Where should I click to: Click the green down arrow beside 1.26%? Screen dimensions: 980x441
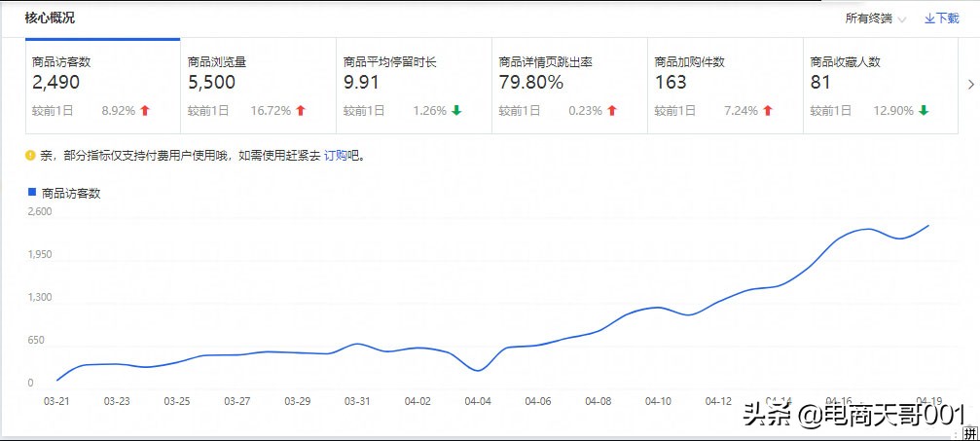[x=456, y=111]
